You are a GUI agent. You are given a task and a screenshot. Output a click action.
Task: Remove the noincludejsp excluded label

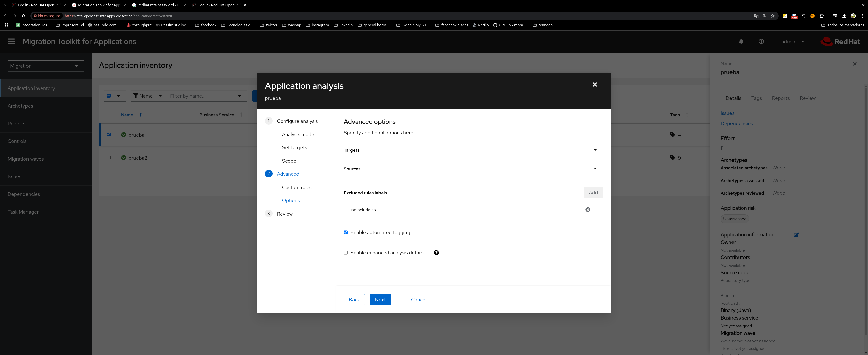pos(588,210)
